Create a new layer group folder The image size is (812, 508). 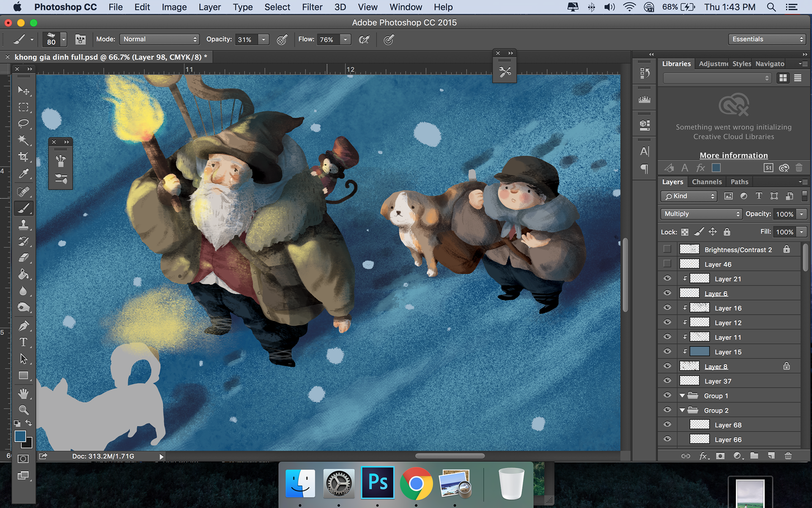pyautogui.click(x=754, y=456)
